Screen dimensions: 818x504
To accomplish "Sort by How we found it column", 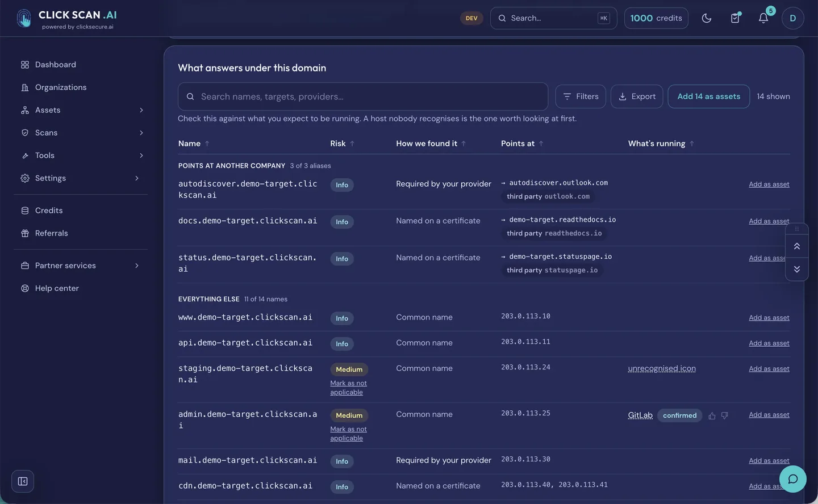I will pos(431,144).
